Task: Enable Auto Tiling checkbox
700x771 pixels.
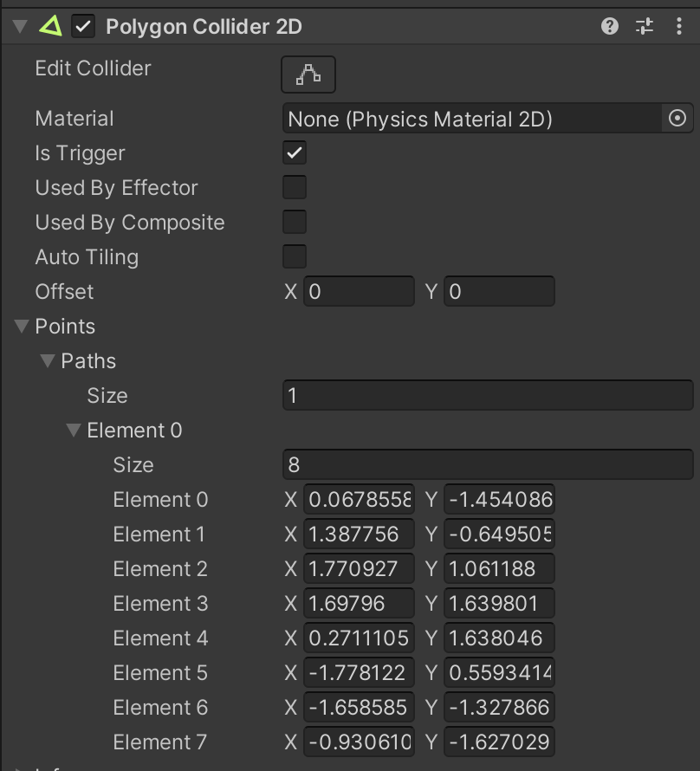Action: point(295,256)
